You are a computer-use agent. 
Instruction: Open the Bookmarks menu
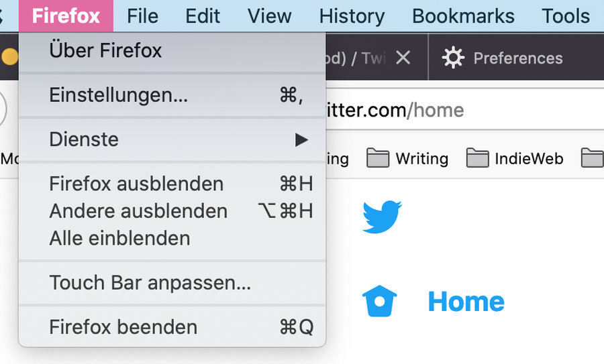point(463,16)
